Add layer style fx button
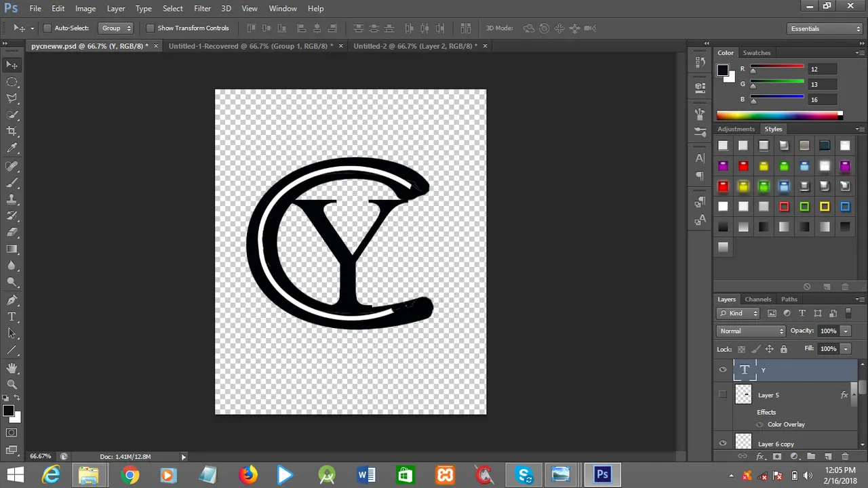 click(760, 456)
